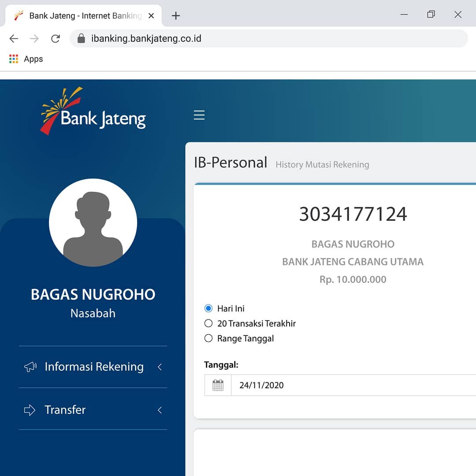The height and width of the screenshot is (476, 476).
Task: Open the Transfer menu item
Action: pyautogui.click(x=93, y=410)
